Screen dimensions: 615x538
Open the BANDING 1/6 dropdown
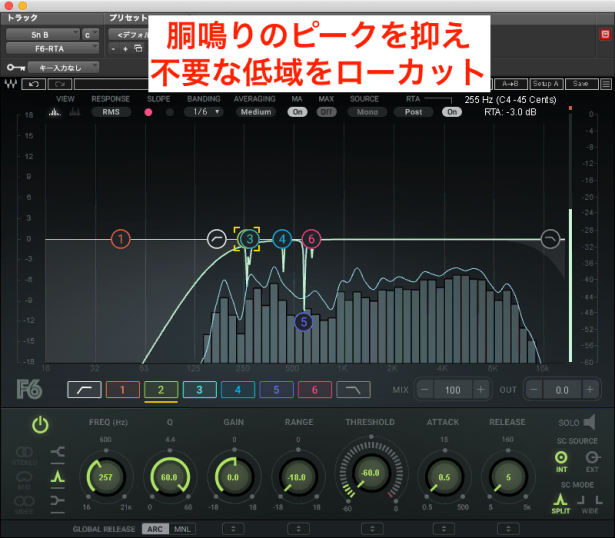point(204,112)
